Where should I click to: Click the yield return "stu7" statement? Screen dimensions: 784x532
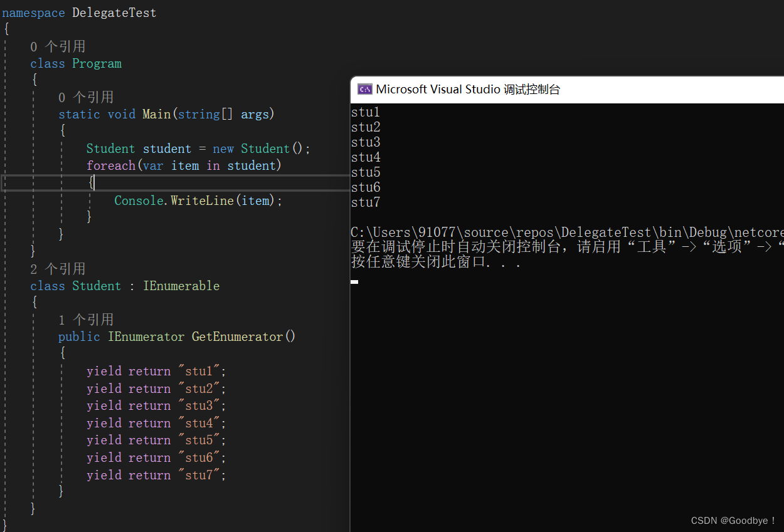tap(154, 474)
